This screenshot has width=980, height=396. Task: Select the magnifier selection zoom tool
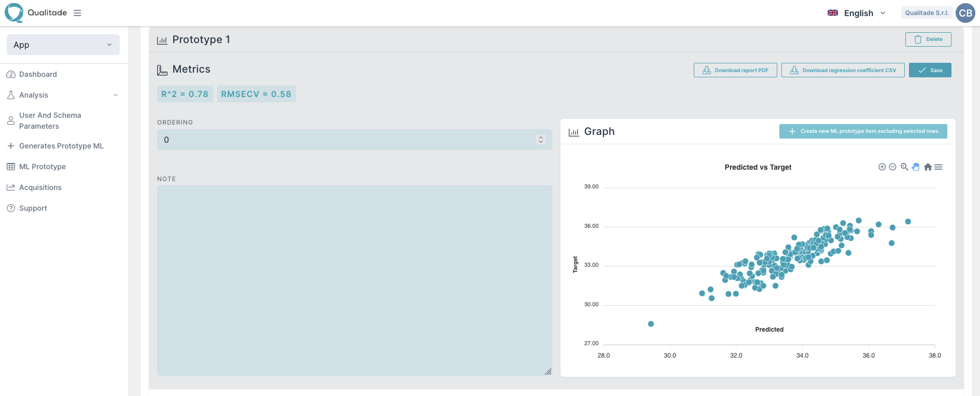click(x=904, y=167)
